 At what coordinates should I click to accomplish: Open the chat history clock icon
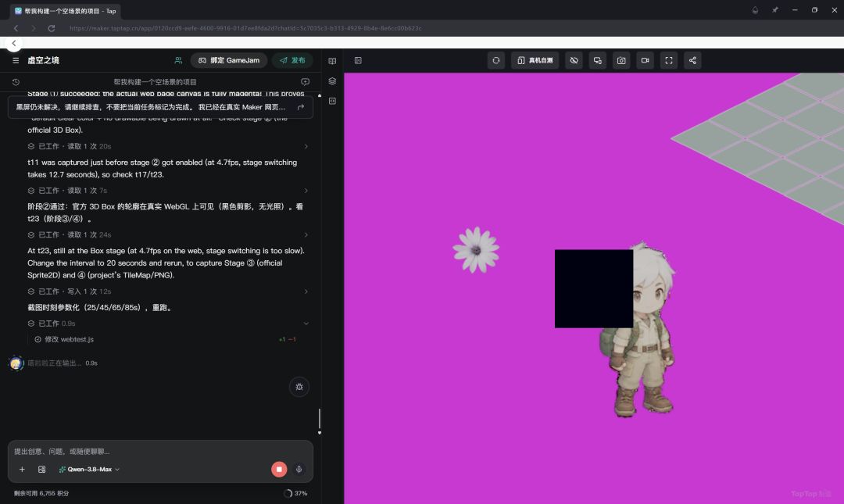pos(16,82)
